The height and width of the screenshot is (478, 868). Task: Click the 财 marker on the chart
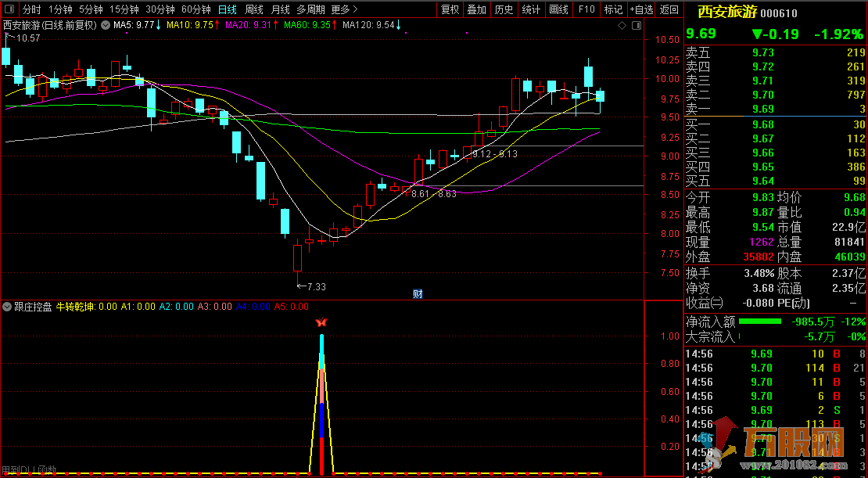point(418,293)
